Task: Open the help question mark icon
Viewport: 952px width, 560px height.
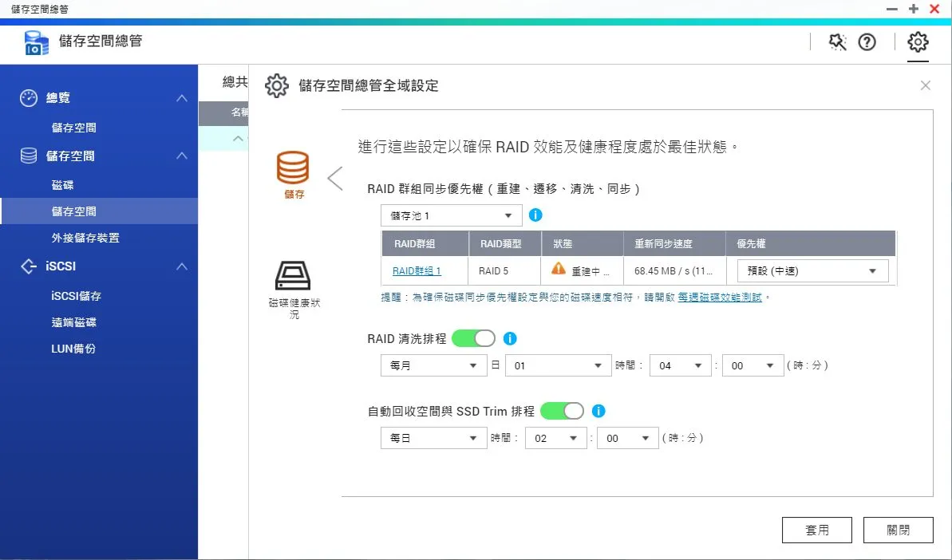Action: coord(867,41)
